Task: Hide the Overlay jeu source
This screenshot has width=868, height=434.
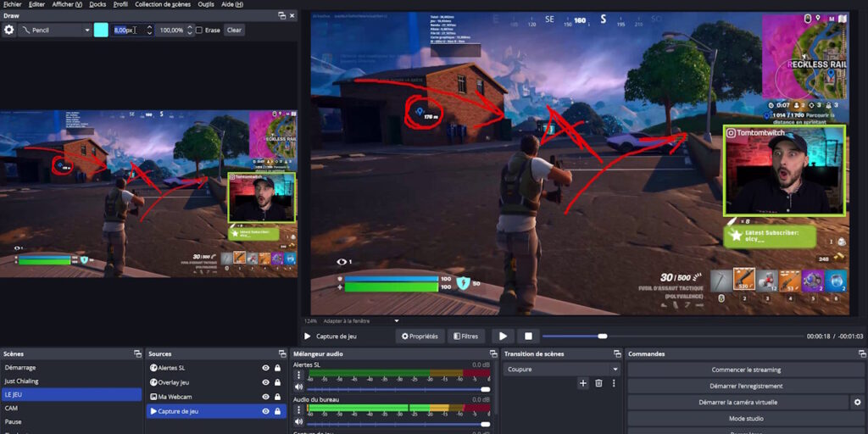Action: coord(265,382)
